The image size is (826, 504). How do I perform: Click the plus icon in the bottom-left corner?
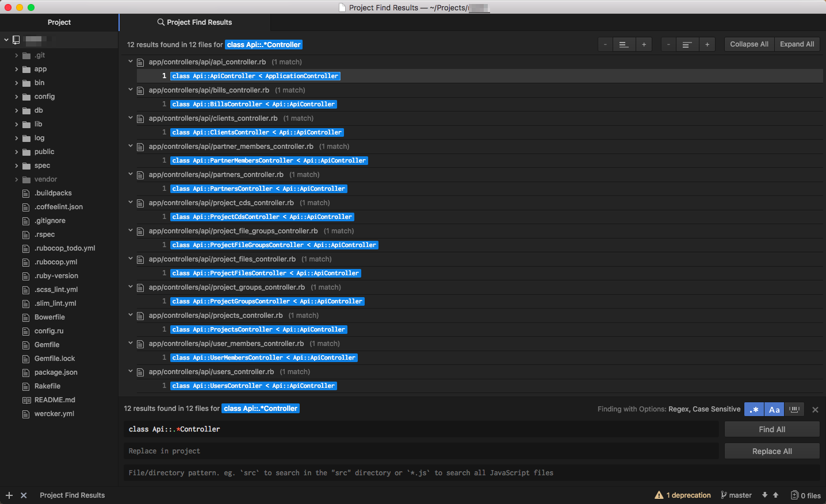[x=9, y=495]
